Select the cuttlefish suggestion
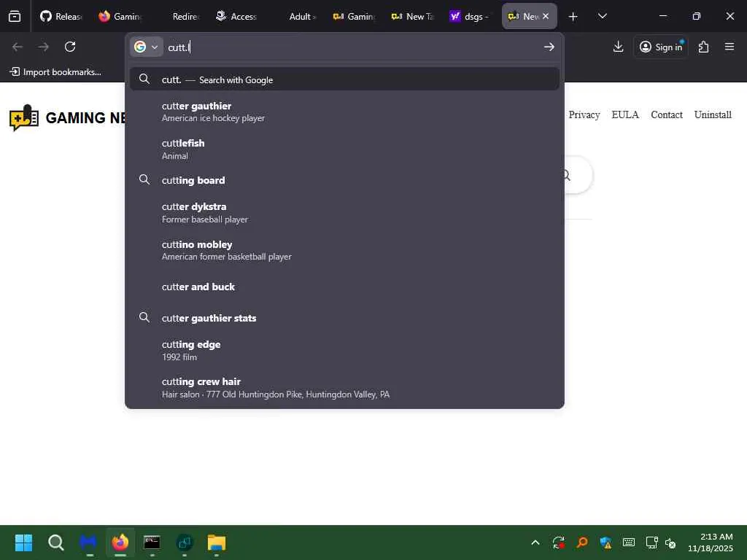The width and height of the screenshot is (747, 560). tap(344, 149)
